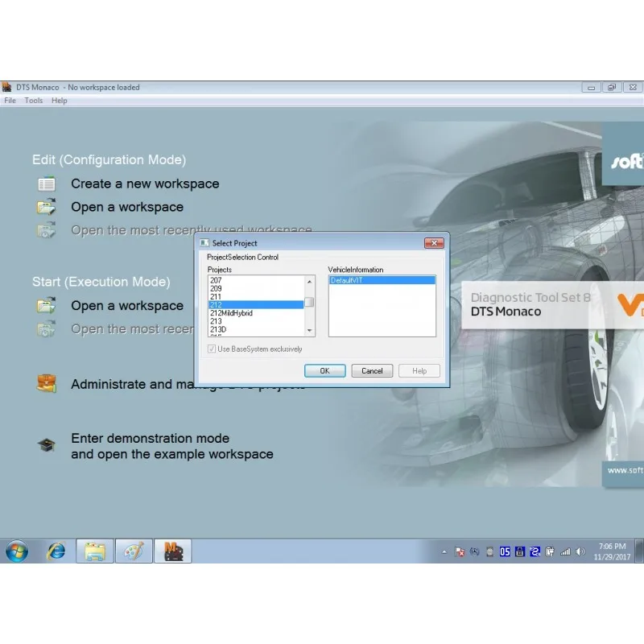Open Windows Explorer from the taskbar
Screen dimensions: 644x644
click(x=95, y=551)
